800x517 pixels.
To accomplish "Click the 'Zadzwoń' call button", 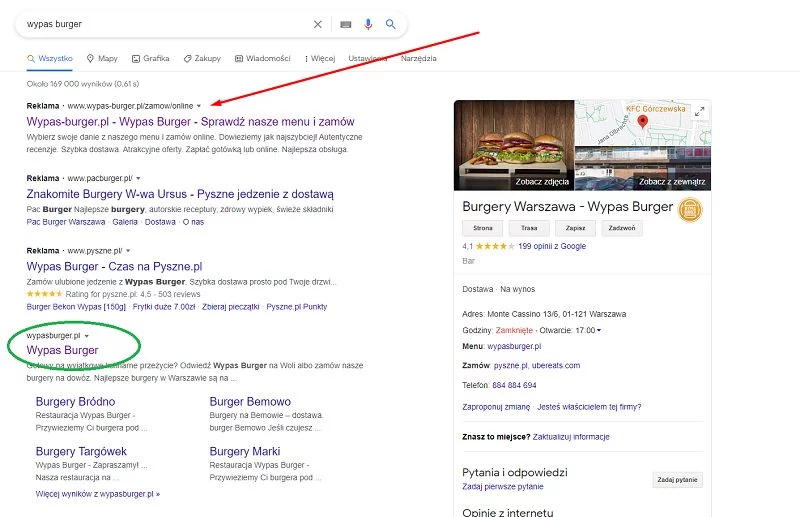I will pos(622,228).
